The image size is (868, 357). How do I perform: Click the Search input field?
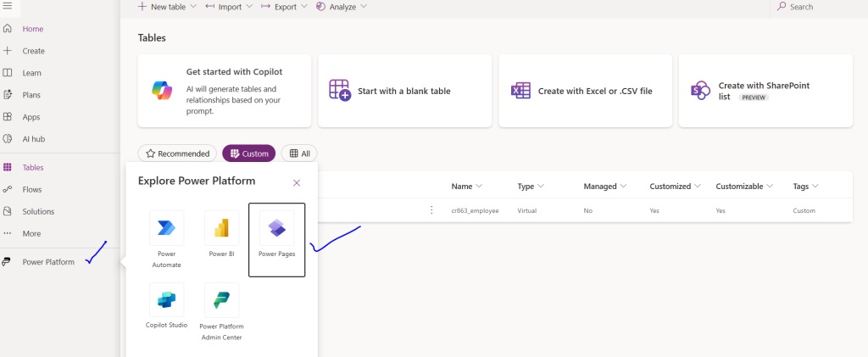(x=818, y=7)
